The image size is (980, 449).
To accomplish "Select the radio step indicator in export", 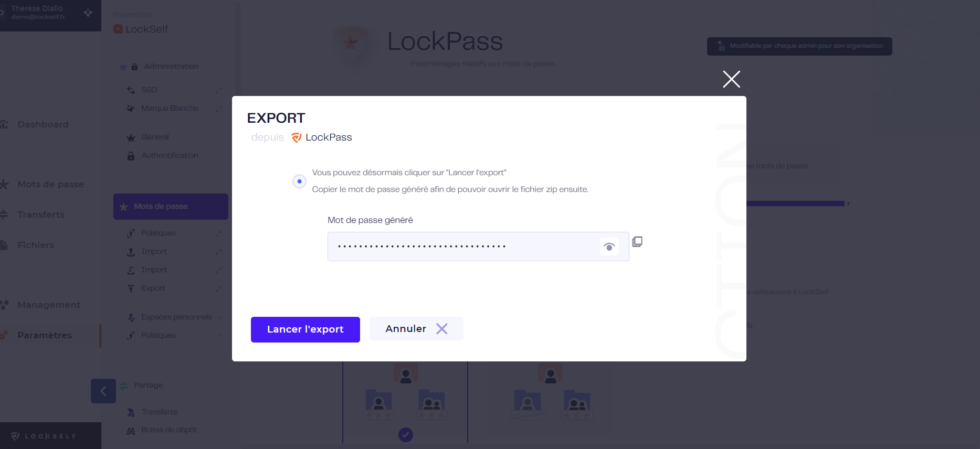I will (299, 181).
